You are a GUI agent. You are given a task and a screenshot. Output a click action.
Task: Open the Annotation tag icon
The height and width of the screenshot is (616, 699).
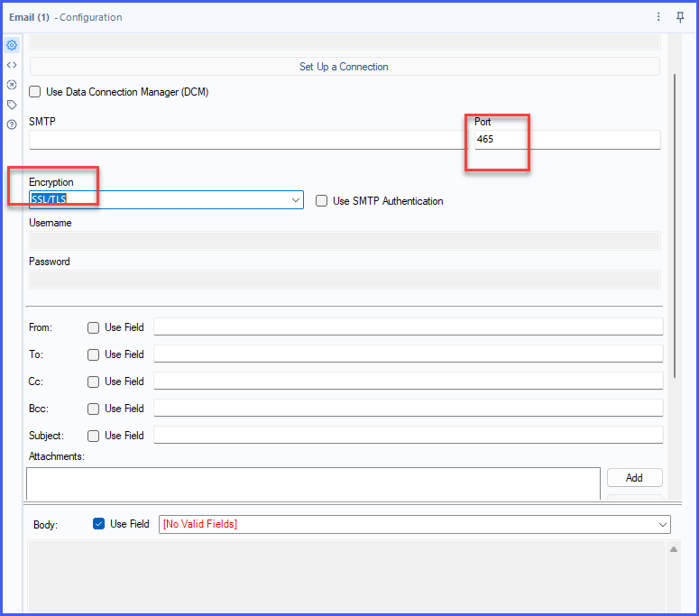pos(12,105)
